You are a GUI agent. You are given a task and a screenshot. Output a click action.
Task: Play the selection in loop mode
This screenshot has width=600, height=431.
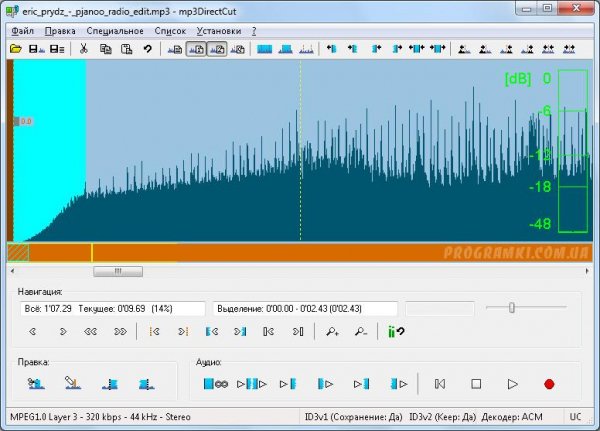[215, 384]
